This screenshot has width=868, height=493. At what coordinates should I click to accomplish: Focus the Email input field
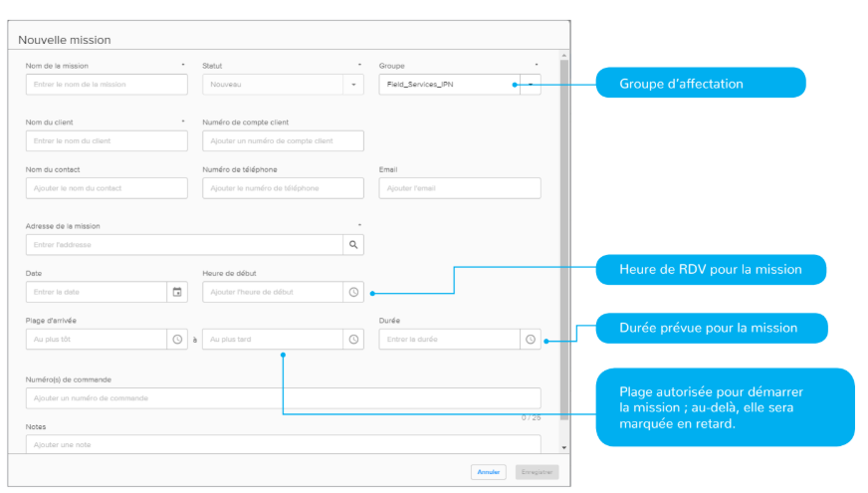[x=460, y=188]
